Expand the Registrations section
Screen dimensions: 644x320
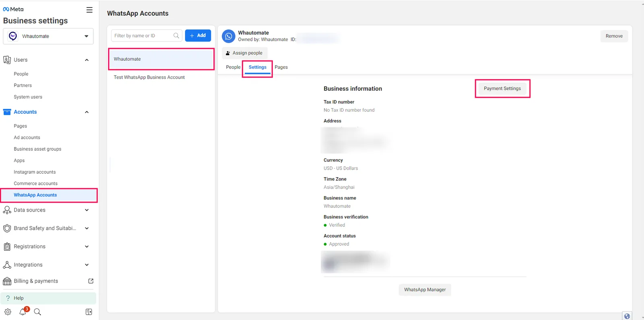[x=87, y=247]
